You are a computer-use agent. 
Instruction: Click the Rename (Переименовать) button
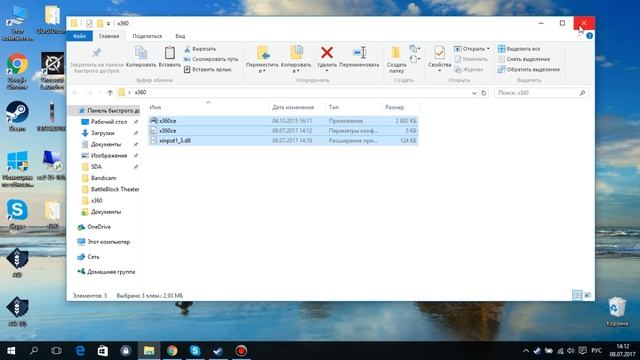[x=359, y=56]
